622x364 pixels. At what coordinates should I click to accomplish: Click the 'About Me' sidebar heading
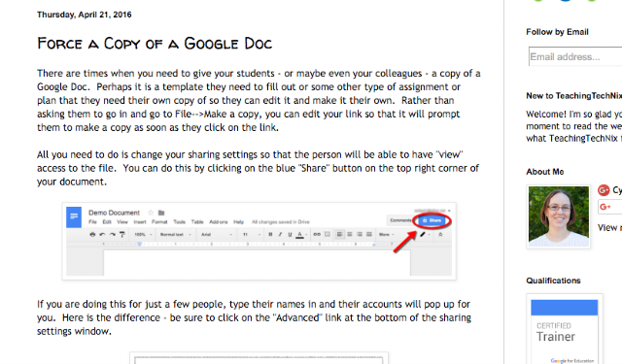click(x=545, y=172)
